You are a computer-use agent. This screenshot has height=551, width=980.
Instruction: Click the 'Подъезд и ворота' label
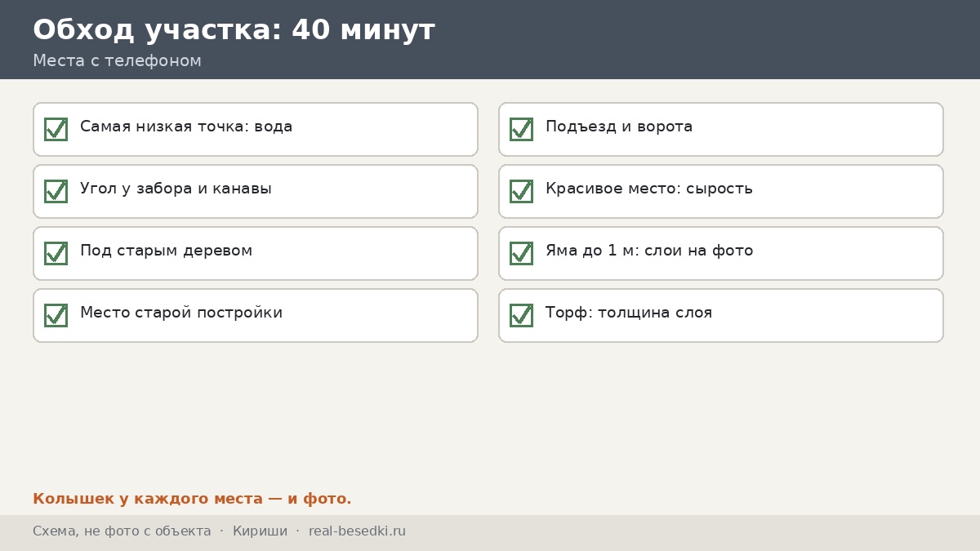tap(619, 127)
